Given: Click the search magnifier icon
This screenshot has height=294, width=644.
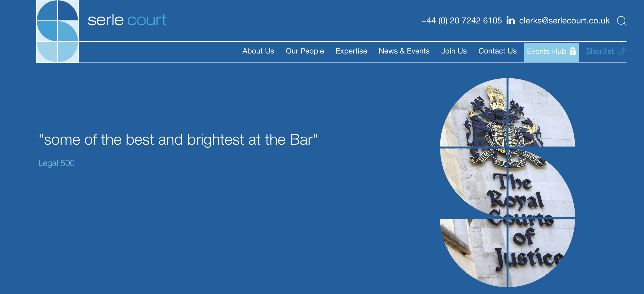Looking at the screenshot, I should tap(621, 21).
